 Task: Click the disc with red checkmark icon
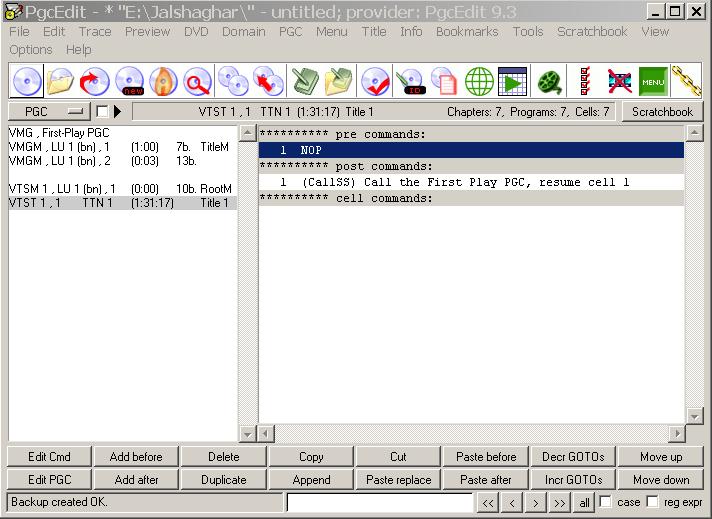pos(375,81)
